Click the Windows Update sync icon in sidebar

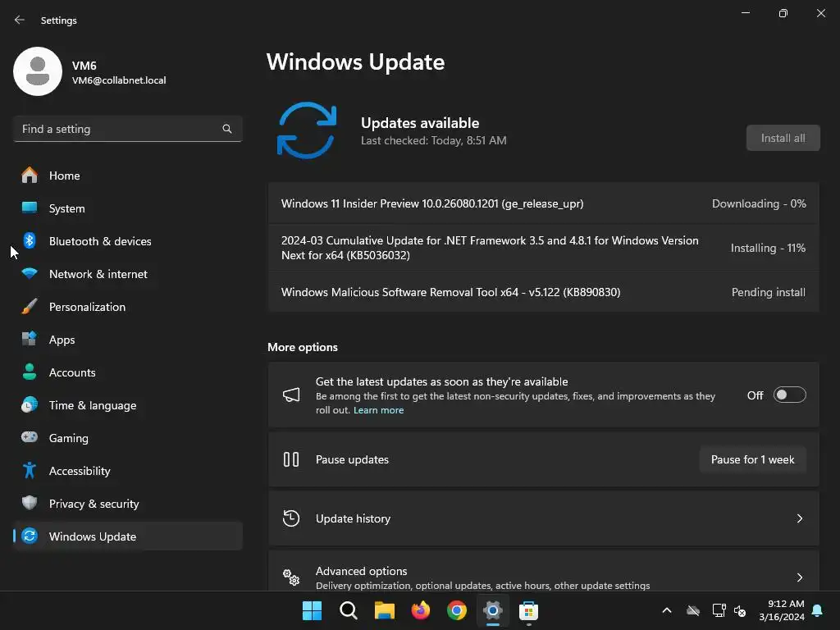coord(30,536)
